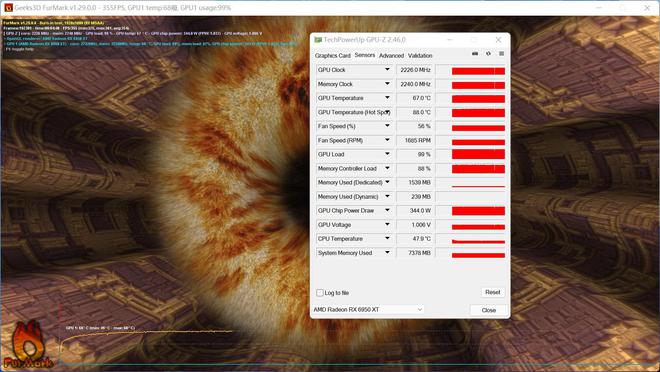Close the FurMark window

(x=647, y=8)
